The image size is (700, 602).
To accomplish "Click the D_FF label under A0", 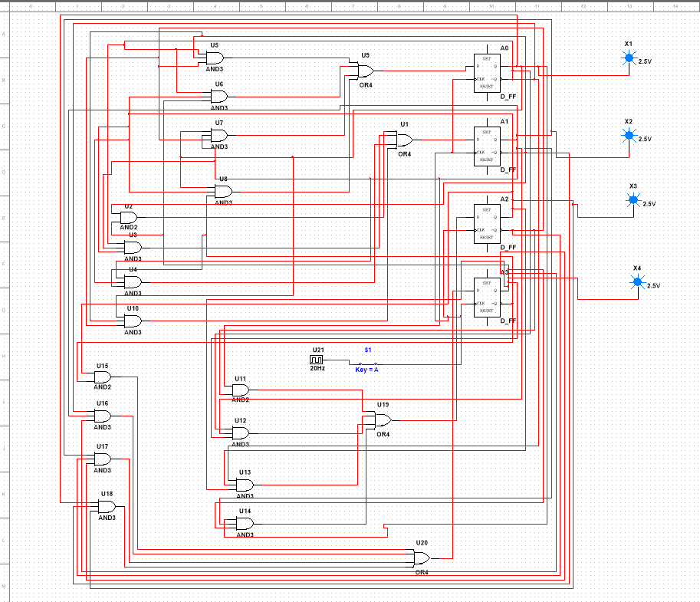I will (508, 97).
